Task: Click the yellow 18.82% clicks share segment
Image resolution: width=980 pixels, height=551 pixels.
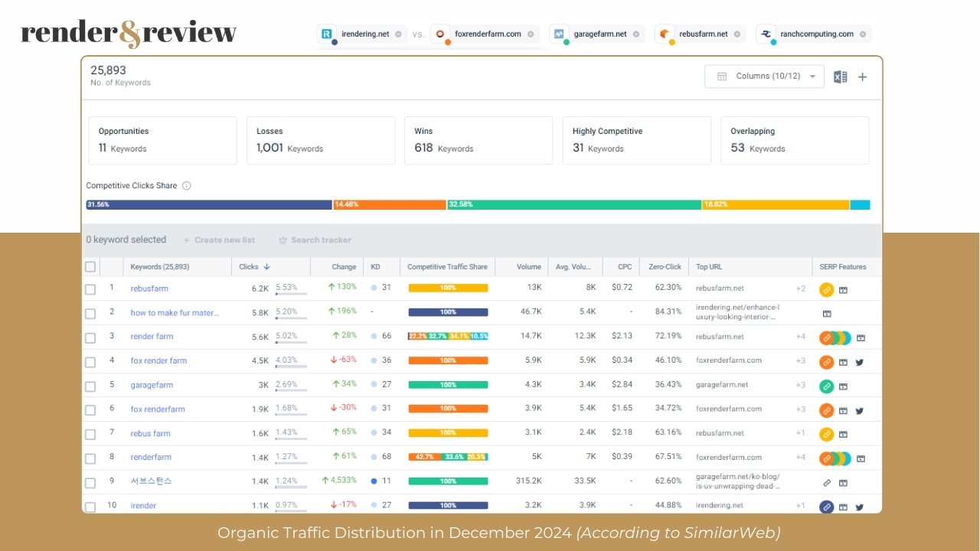Action: coord(776,205)
